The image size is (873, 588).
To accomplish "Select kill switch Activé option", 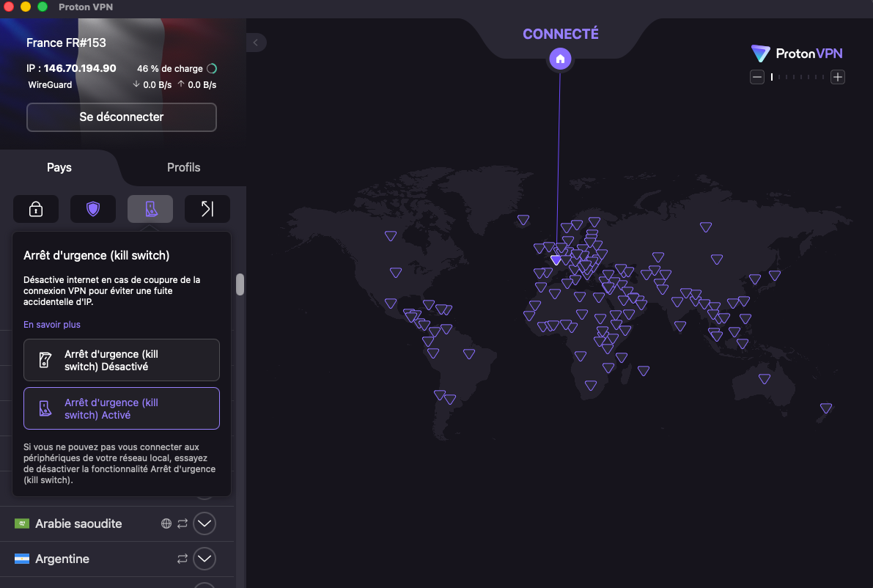I will (122, 408).
